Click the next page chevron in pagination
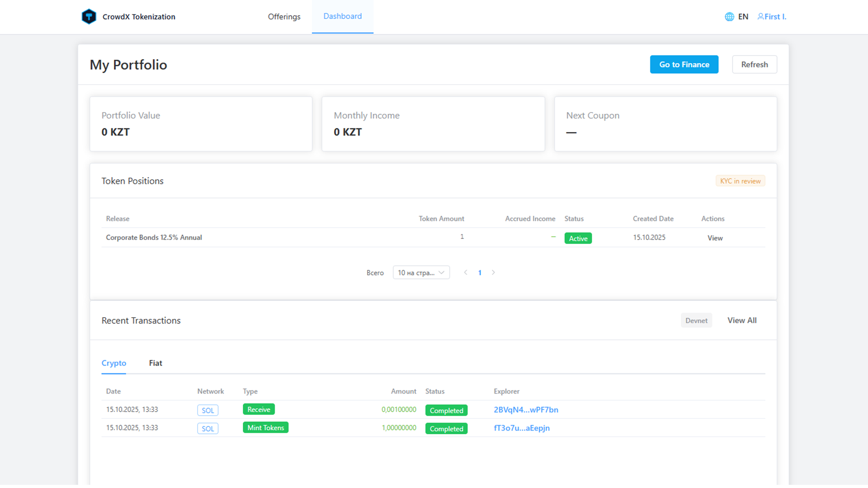 [x=493, y=272]
